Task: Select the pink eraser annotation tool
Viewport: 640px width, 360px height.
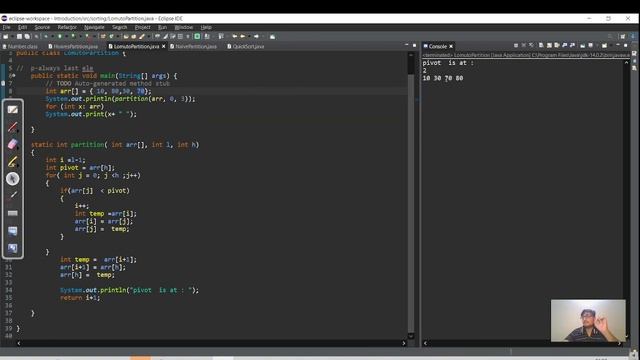Action: 13,144
